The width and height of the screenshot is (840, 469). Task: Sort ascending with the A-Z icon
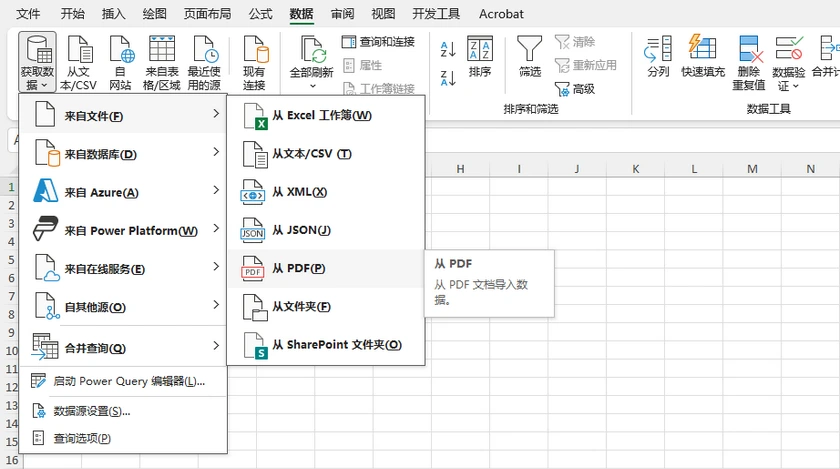coord(448,49)
